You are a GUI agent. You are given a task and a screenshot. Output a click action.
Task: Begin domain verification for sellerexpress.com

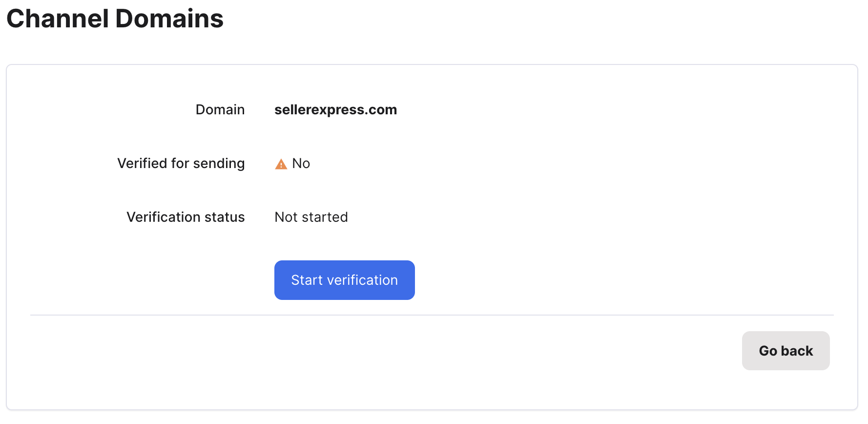coord(344,280)
